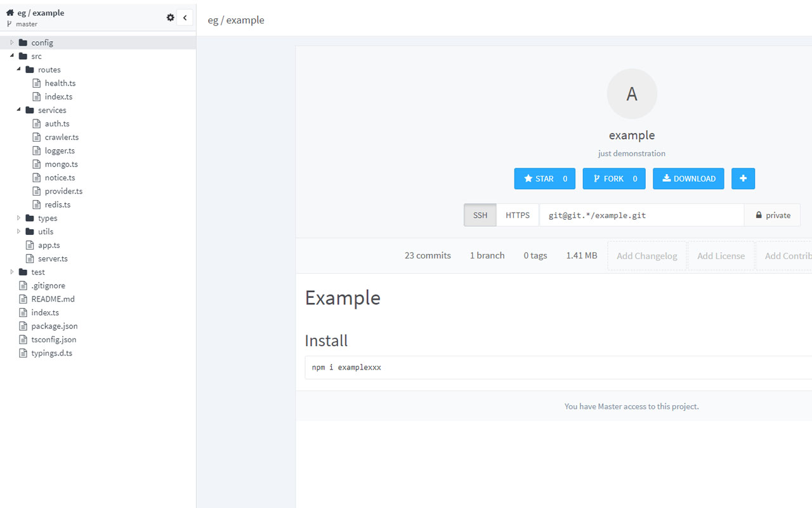The width and height of the screenshot is (812, 508).
Task: Open tsconfig.json in the file tree
Action: tap(54, 340)
